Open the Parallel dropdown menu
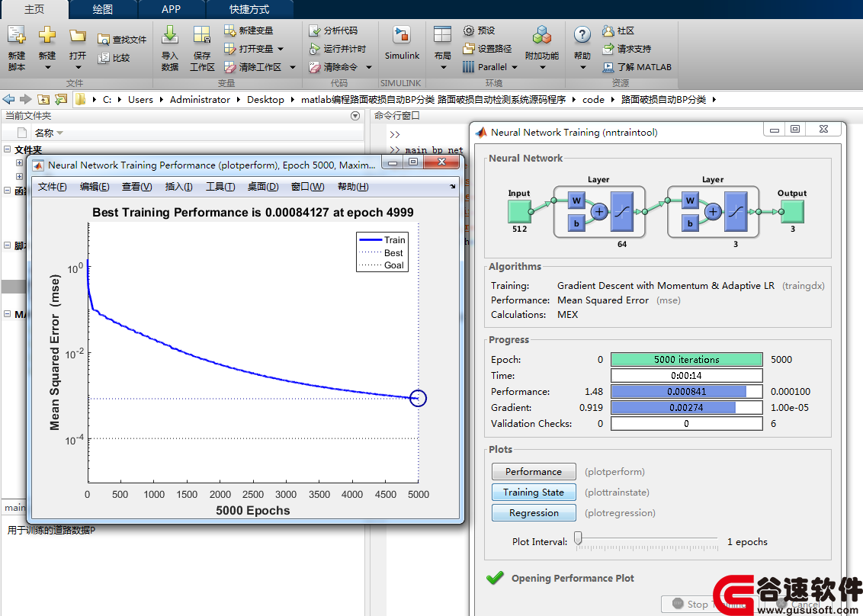Screen dimensions: 863x616 (515, 67)
